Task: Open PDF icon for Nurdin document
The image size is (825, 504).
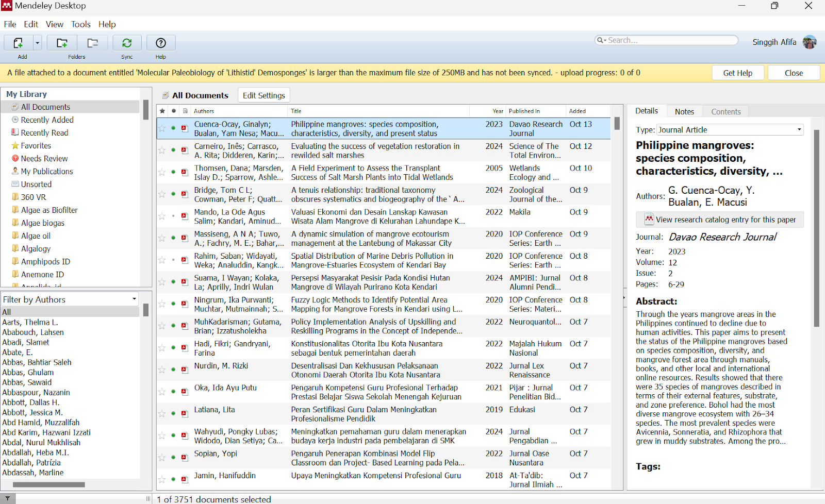Action: 185,369
